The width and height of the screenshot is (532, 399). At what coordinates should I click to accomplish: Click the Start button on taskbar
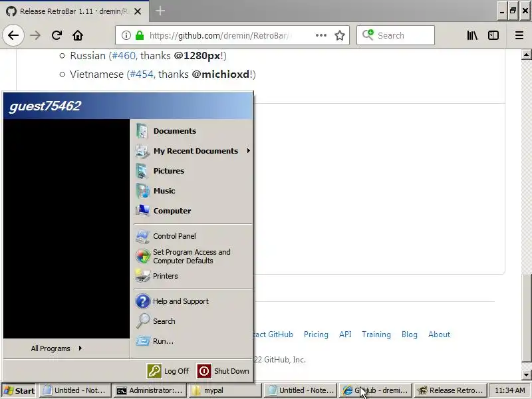coord(19,391)
